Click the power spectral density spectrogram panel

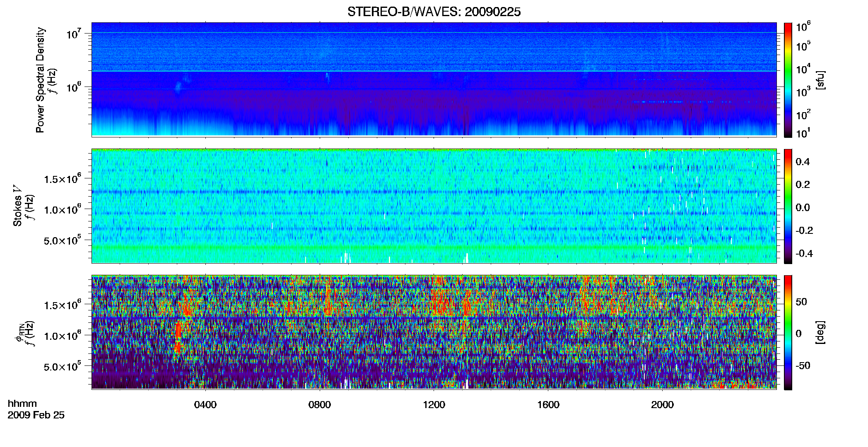tap(434, 79)
